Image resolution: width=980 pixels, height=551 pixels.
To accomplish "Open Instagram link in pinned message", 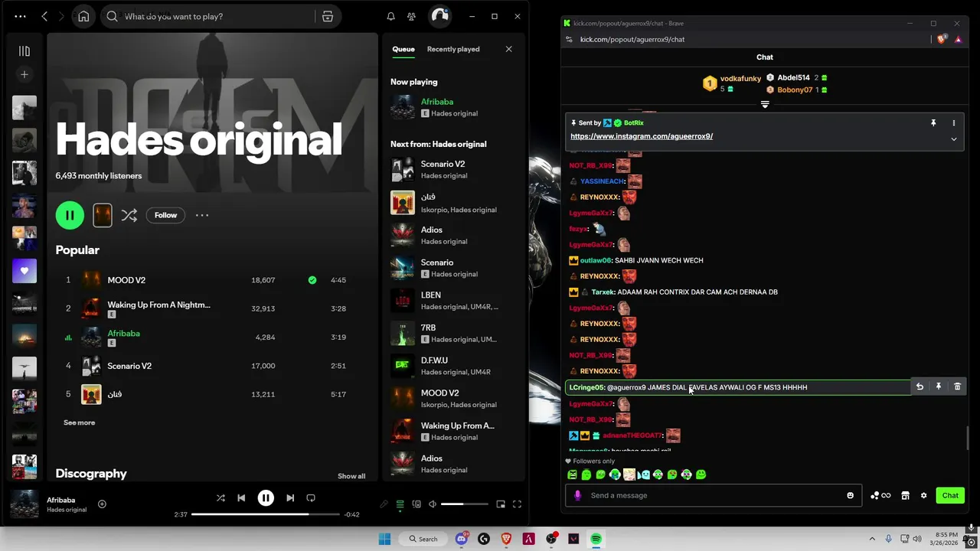I will coord(642,136).
